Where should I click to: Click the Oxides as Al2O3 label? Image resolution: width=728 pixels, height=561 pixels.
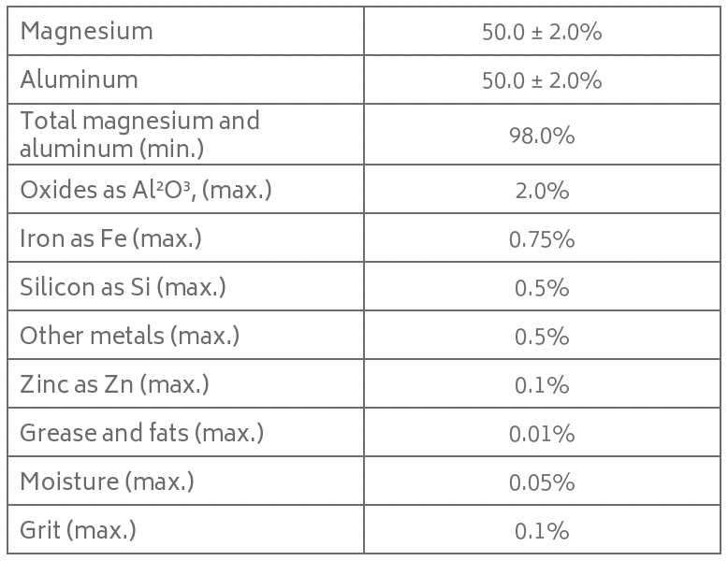(x=145, y=190)
